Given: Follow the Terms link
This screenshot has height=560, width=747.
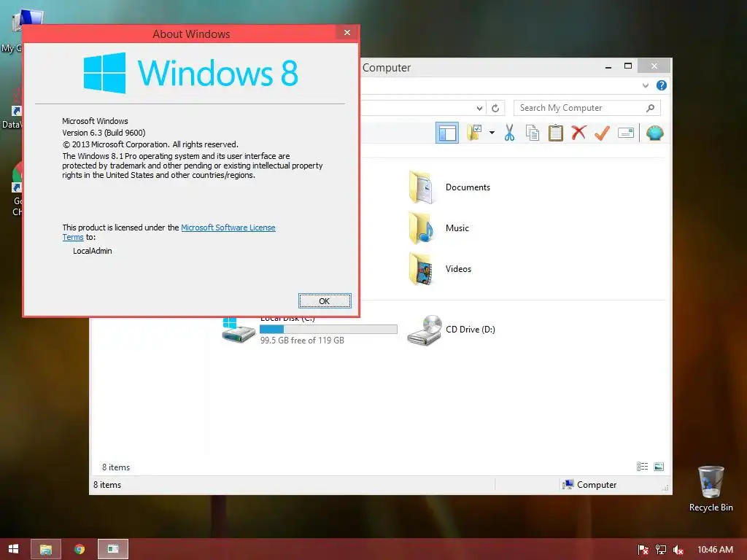Looking at the screenshot, I should pos(73,237).
